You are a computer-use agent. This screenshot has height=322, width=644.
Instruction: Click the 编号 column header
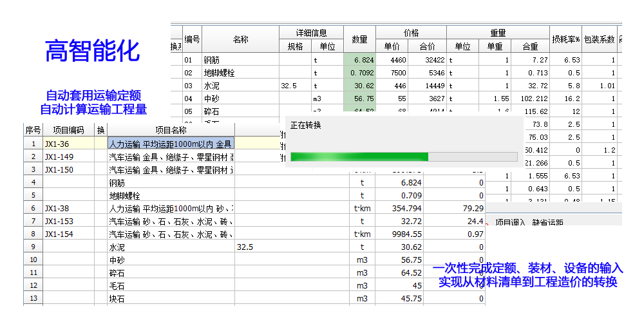tap(192, 39)
